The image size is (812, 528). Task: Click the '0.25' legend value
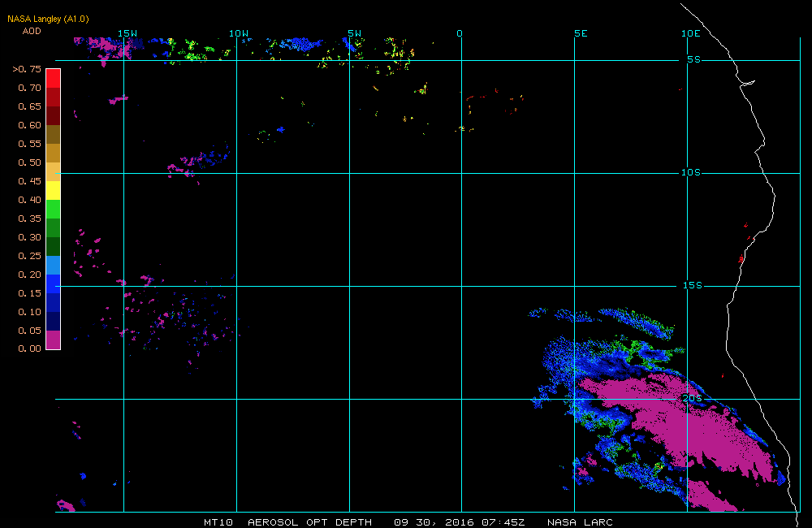pyautogui.click(x=29, y=255)
